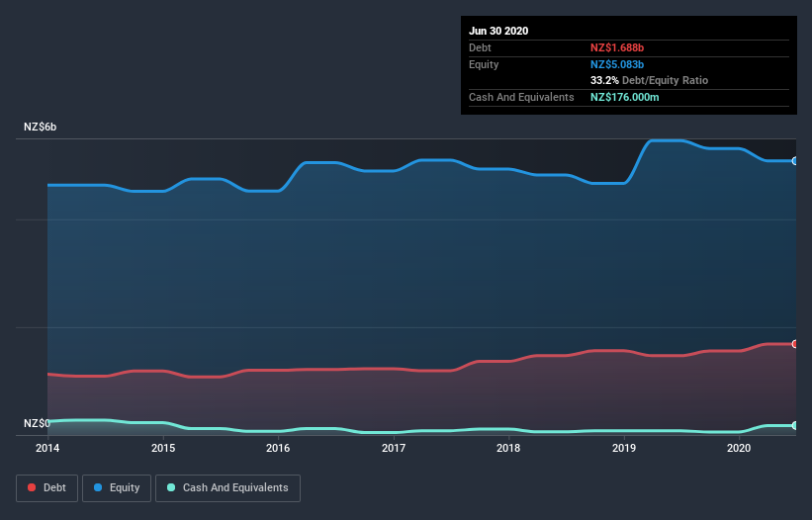Select the 2014 x-axis label
The width and height of the screenshot is (812, 520).
47,448
